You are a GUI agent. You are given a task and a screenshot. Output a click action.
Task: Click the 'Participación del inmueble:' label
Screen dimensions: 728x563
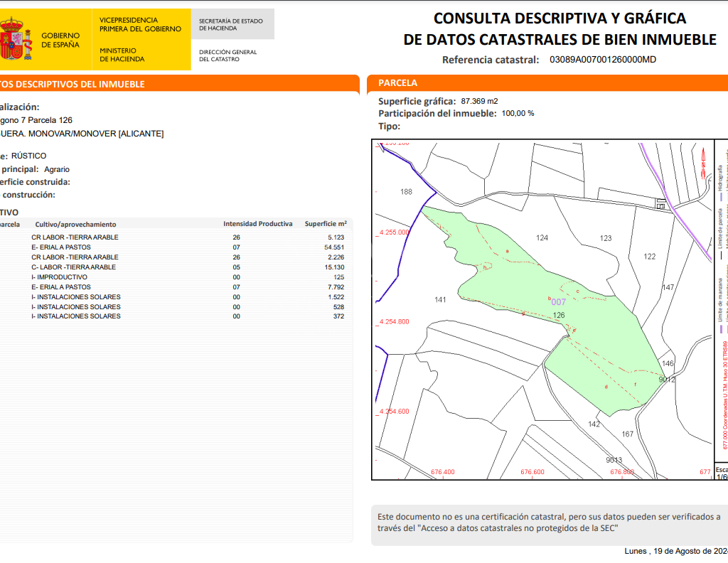pyautogui.click(x=437, y=114)
